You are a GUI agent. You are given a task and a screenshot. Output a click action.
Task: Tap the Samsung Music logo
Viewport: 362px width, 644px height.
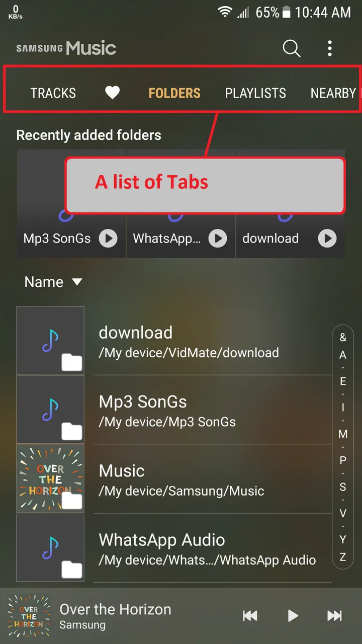[x=66, y=48]
